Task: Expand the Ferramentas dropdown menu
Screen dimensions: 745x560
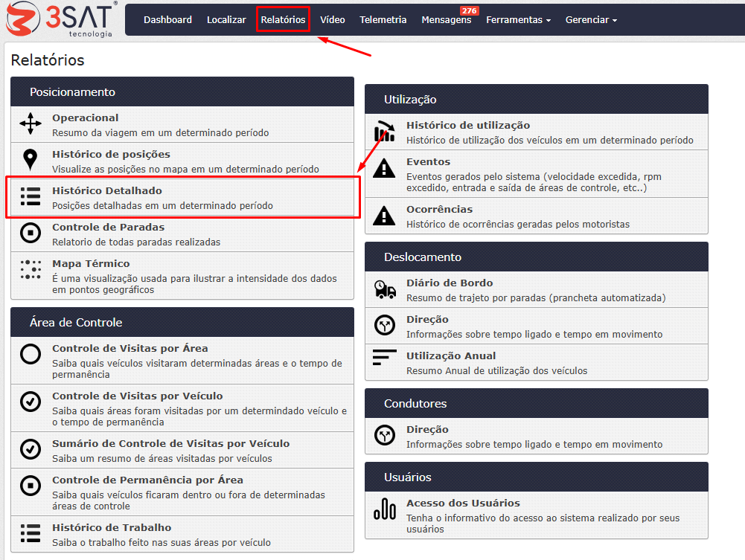Action: (x=518, y=20)
